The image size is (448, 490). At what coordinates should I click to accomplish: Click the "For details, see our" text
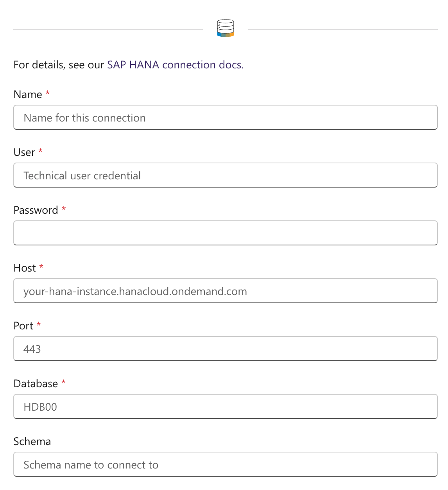[59, 65]
